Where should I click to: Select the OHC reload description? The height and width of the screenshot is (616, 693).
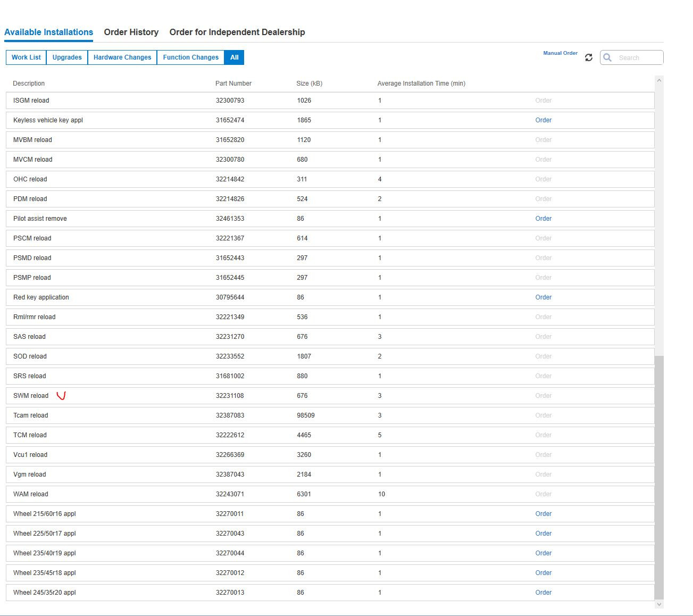click(30, 179)
